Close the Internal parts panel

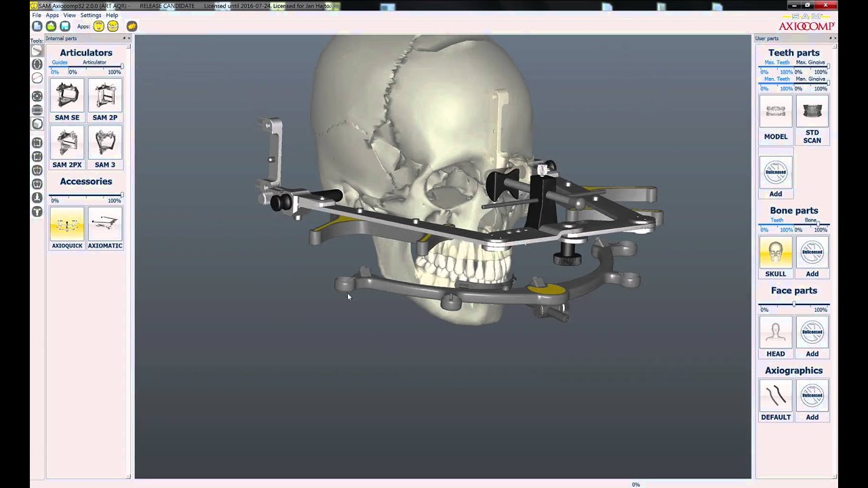[x=130, y=39]
